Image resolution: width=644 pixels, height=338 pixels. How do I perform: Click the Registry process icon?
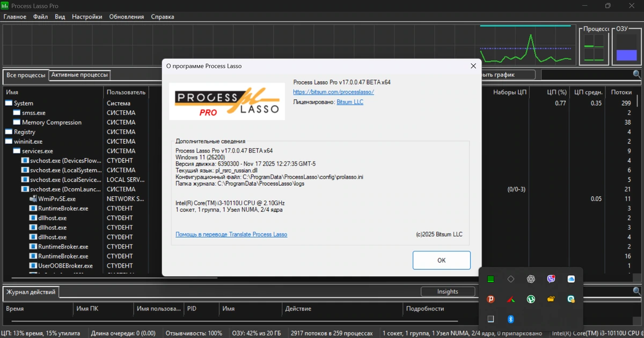[x=9, y=132]
